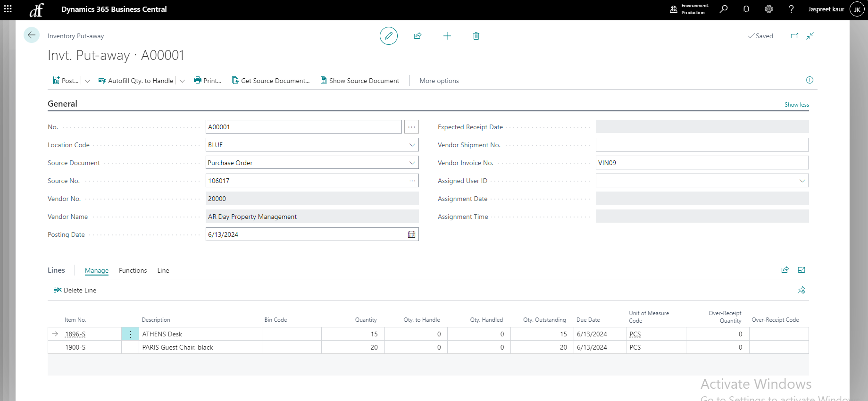868x401 pixels.
Task: Click the trash delete icon
Action: click(x=476, y=36)
